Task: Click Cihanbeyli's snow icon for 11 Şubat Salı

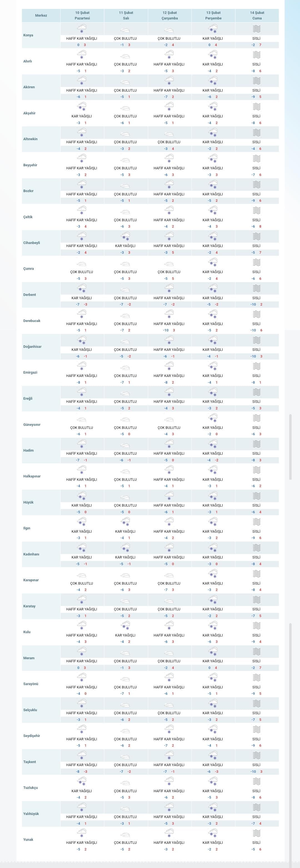Action: pyautogui.click(x=125, y=236)
